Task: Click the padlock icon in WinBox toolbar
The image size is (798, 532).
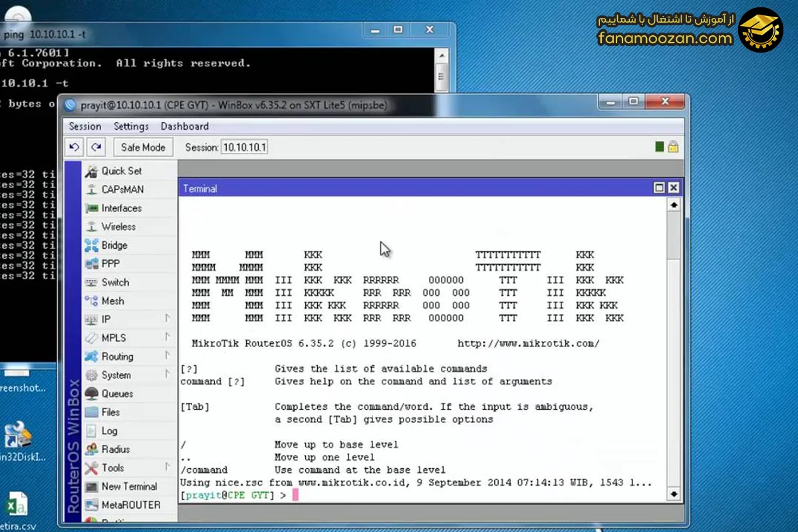Action: tap(673, 147)
